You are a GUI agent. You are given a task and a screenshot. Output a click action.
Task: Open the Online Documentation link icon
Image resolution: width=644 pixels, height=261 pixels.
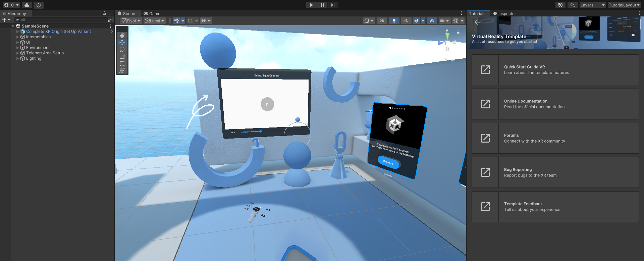[485, 104]
